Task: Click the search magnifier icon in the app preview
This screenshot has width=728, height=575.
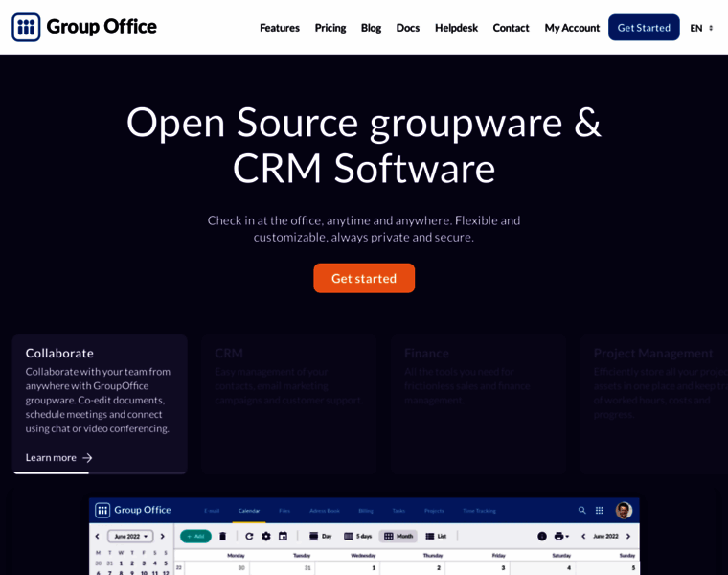Action: (x=581, y=510)
